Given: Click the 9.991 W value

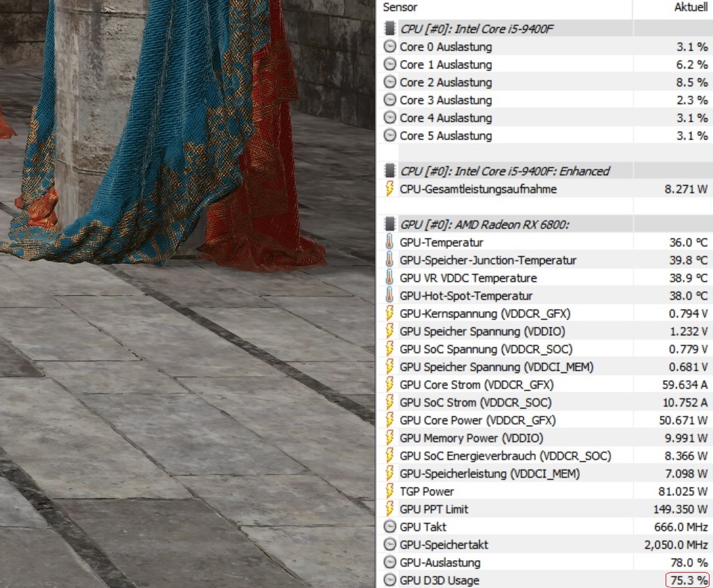Looking at the screenshot, I should 686,438.
